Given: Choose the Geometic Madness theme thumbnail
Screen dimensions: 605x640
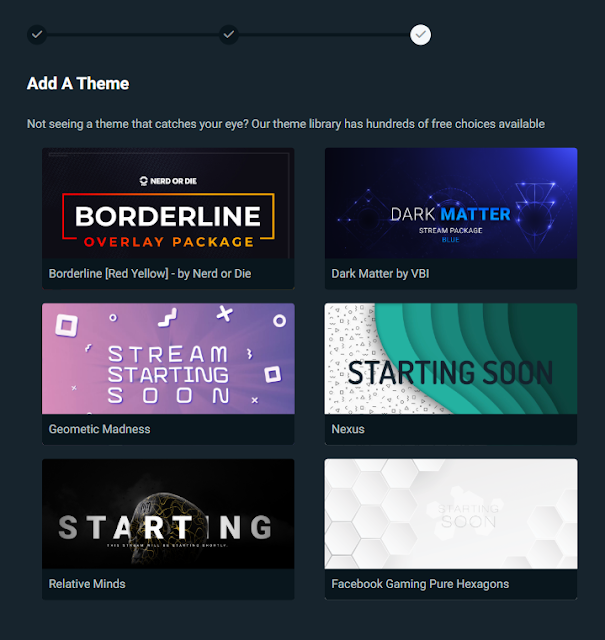Looking at the screenshot, I should 168,358.
